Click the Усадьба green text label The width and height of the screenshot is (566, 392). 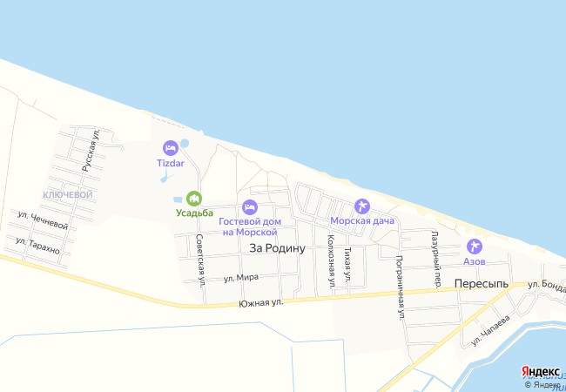pos(194,213)
